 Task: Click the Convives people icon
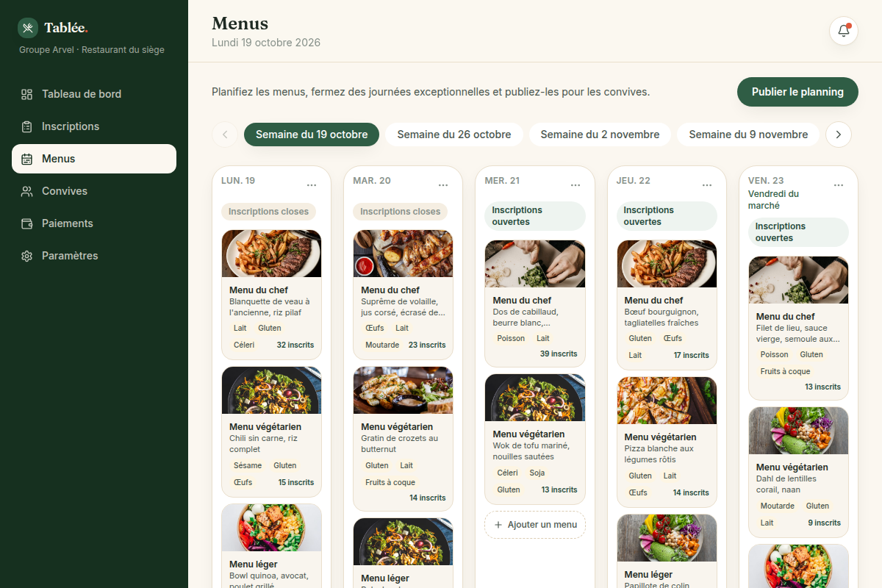point(27,191)
